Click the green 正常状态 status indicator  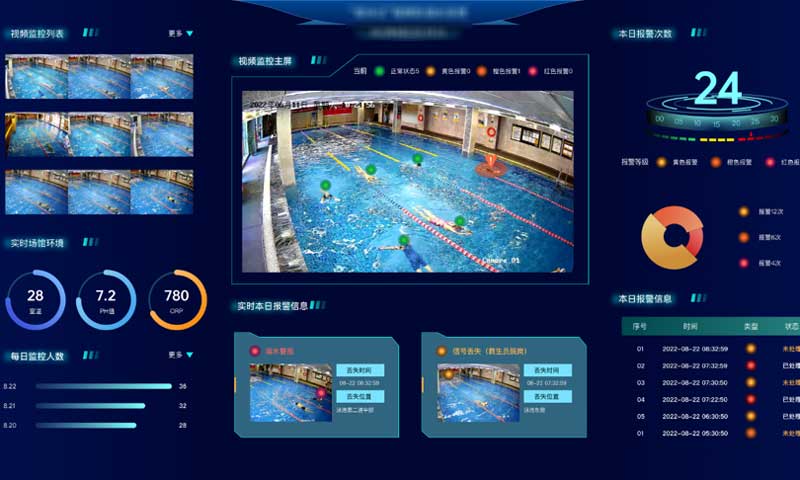click(380, 71)
